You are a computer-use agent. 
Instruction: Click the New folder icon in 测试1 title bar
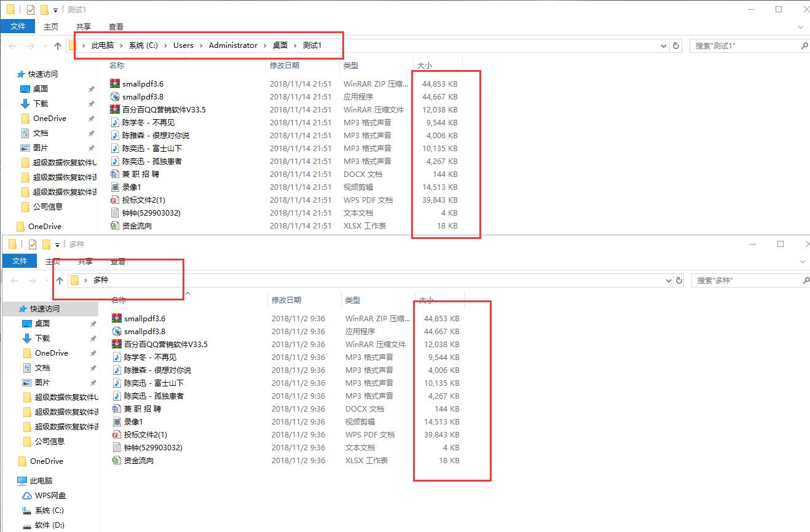tap(44, 9)
